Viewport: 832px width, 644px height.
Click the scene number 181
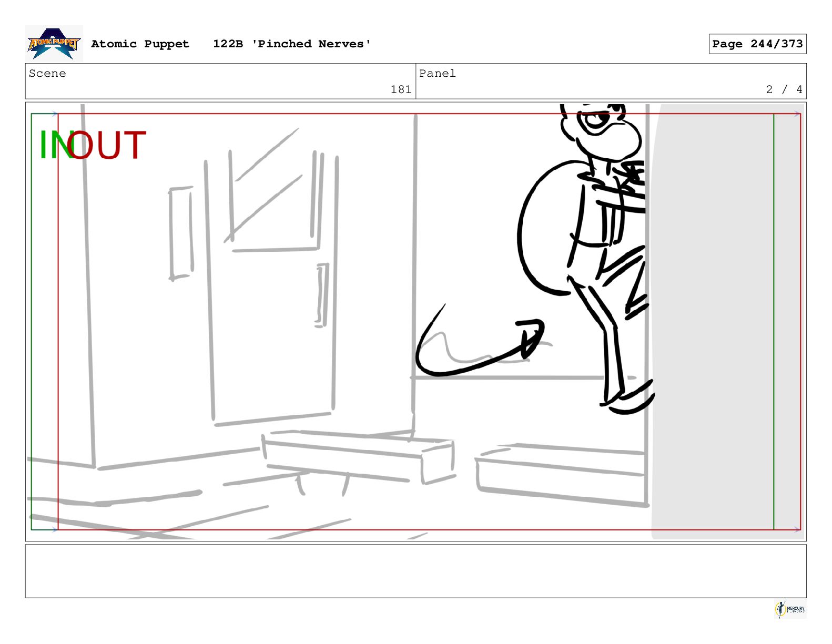[x=401, y=90]
